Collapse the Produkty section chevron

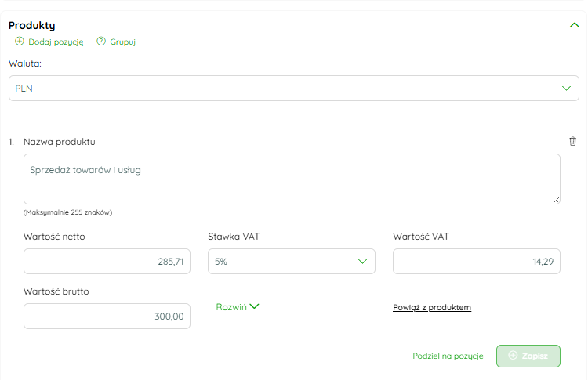pyautogui.click(x=574, y=25)
